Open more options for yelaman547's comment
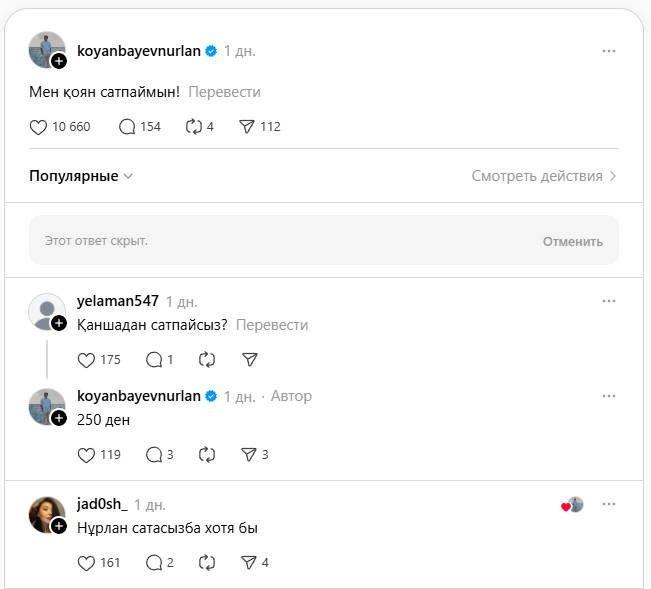The height and width of the screenshot is (589, 651). coord(609,300)
